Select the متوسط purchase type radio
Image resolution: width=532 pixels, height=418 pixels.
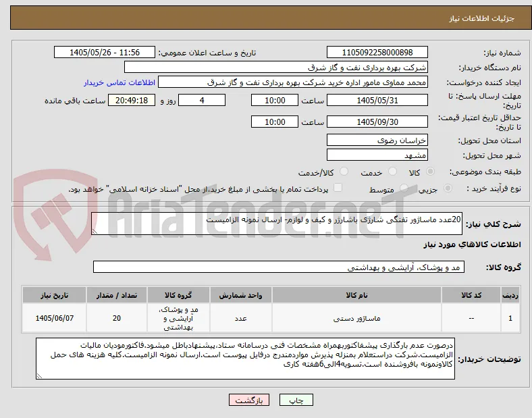[404, 188]
